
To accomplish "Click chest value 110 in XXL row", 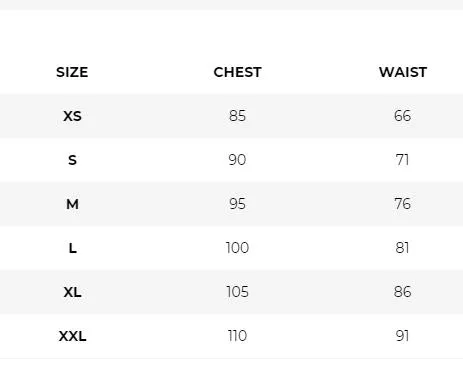I will [237, 336].
